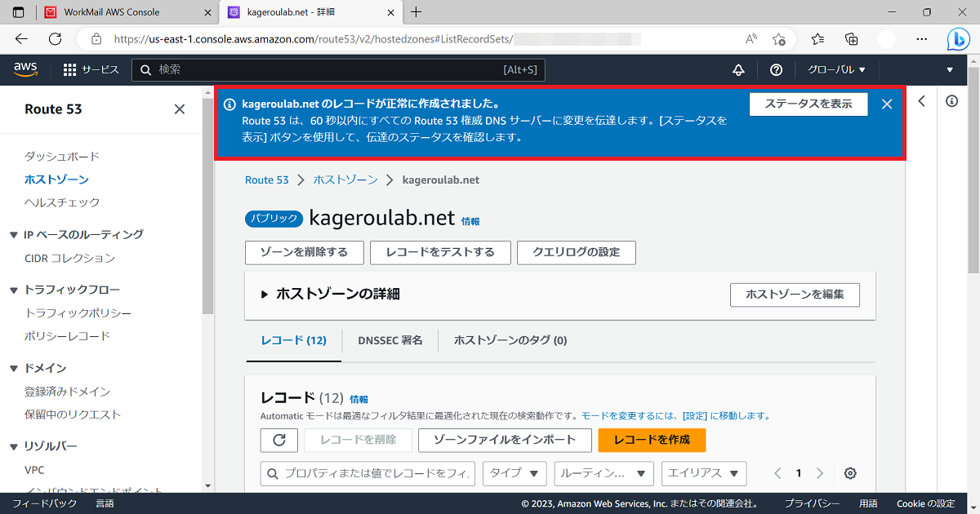Click the browser back arrow
The width and height of the screenshot is (980, 514).
point(21,38)
